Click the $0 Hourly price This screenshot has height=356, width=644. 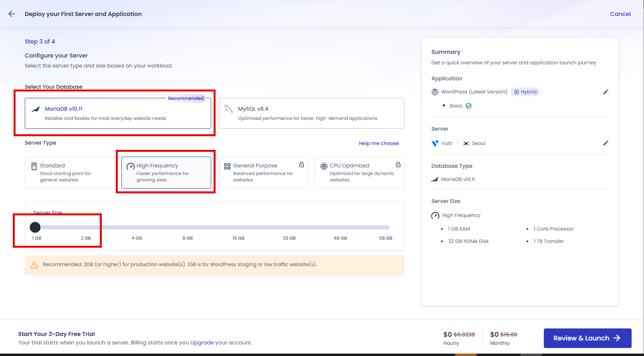click(x=448, y=334)
